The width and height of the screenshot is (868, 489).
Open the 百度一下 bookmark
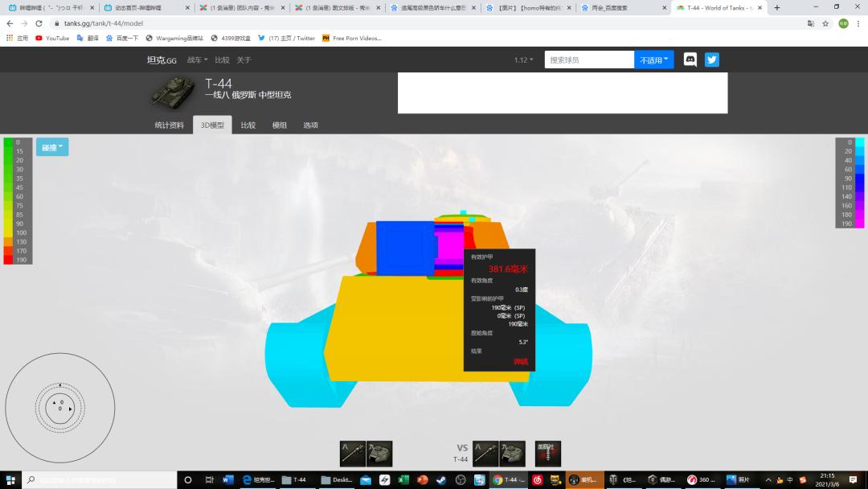(x=122, y=39)
